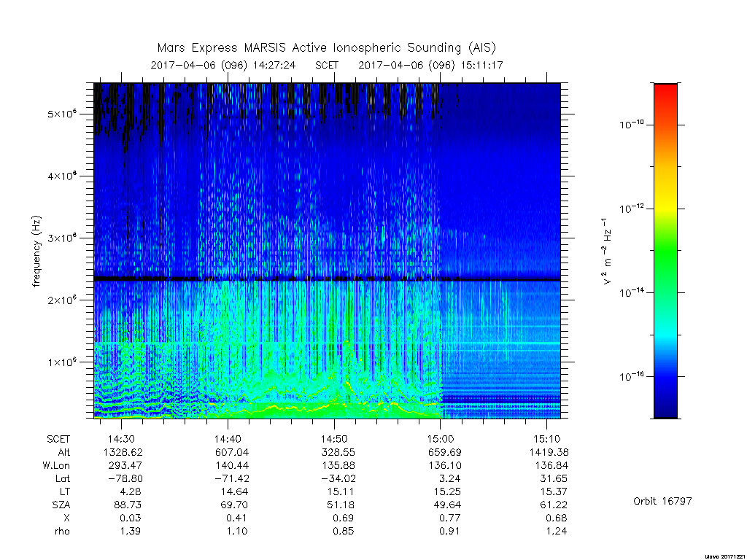
Task: Click the frequency (Hz) axis label
Action: click(x=36, y=252)
